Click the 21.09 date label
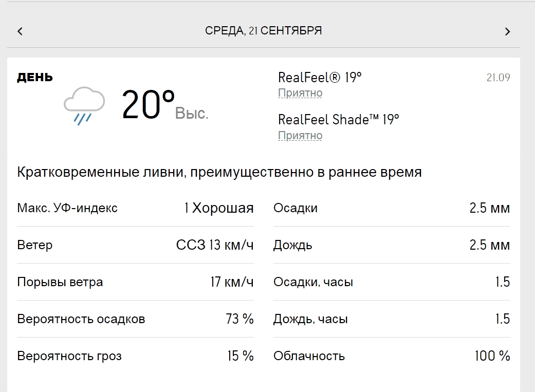 coord(498,78)
